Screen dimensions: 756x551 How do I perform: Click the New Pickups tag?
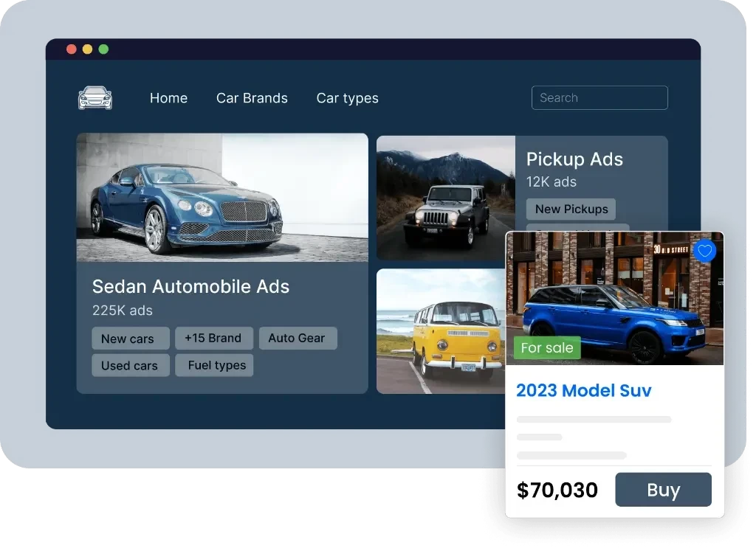coord(571,209)
